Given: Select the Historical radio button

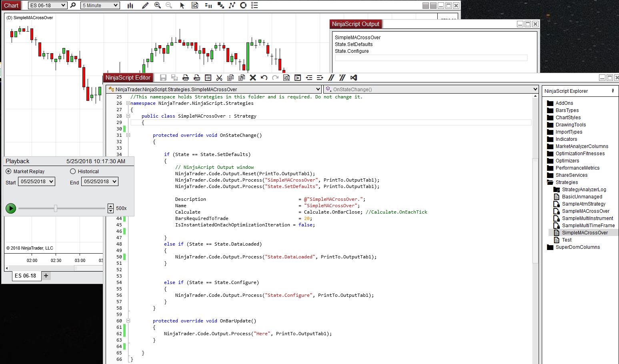Looking at the screenshot, I should click(73, 171).
